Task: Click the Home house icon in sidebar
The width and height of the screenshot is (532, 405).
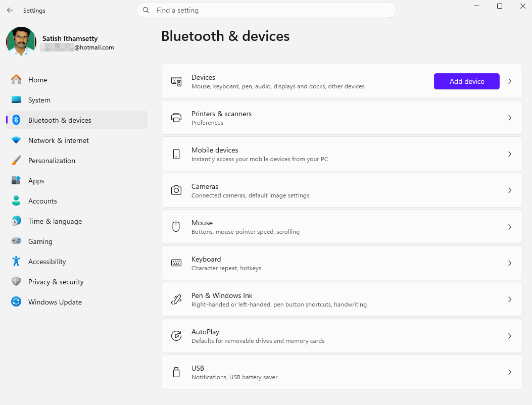Action: pos(16,80)
